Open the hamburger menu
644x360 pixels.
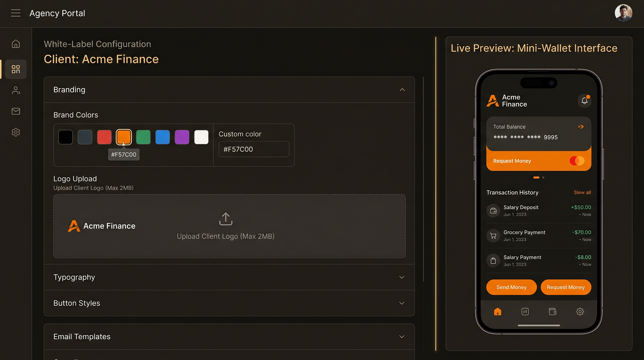point(16,13)
